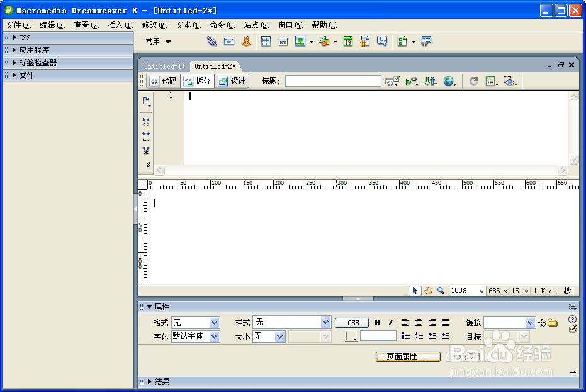Align text right
This screenshot has height=392, width=586.
coord(432,323)
